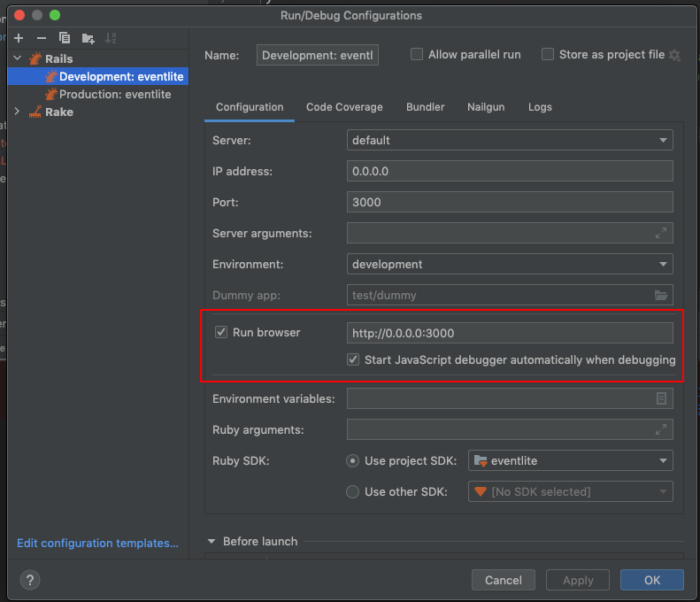Screen dimensions: 700x602
Task: Remove selected configuration with minus icon
Action: tap(42, 38)
